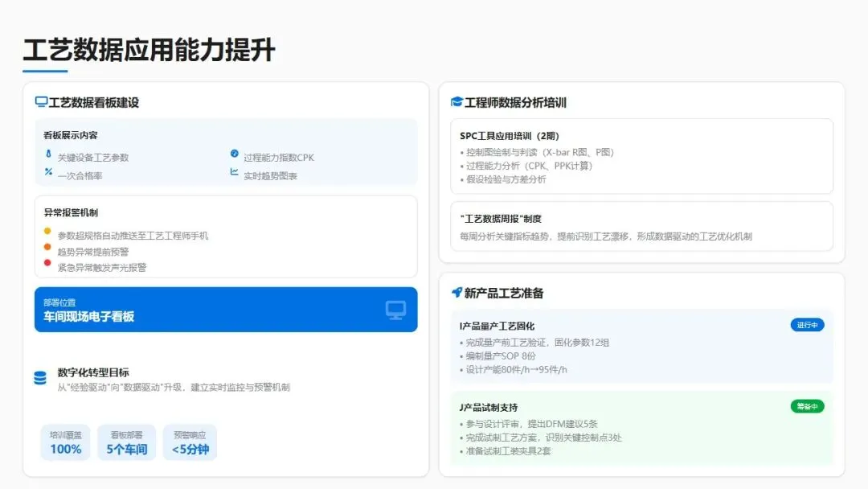Click the heading I产品量产工艺固化
Image resolution: width=868 pixels, height=489 pixels.
(497, 327)
